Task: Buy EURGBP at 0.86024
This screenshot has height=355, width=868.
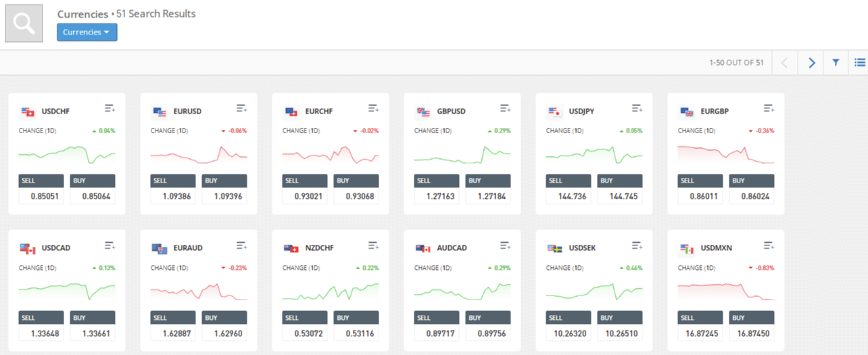Action: point(752,189)
